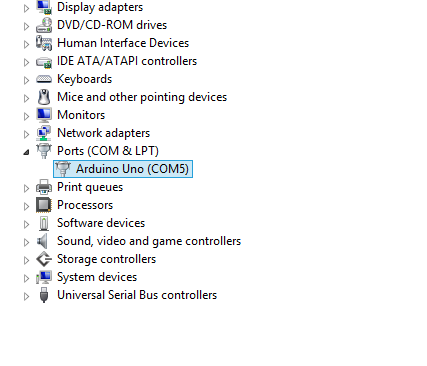The width and height of the screenshot is (427, 366).
Task: Click the Arduino Uno port icon
Action: (62, 169)
